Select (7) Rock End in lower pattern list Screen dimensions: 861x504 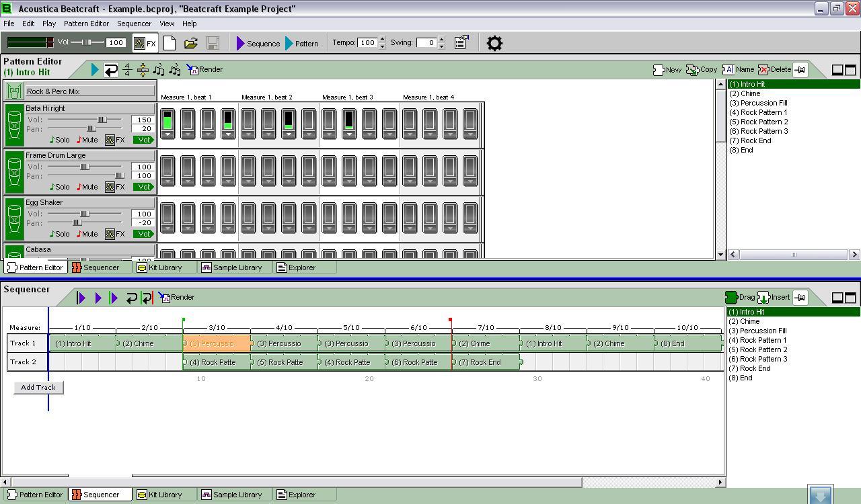pyautogui.click(x=750, y=368)
